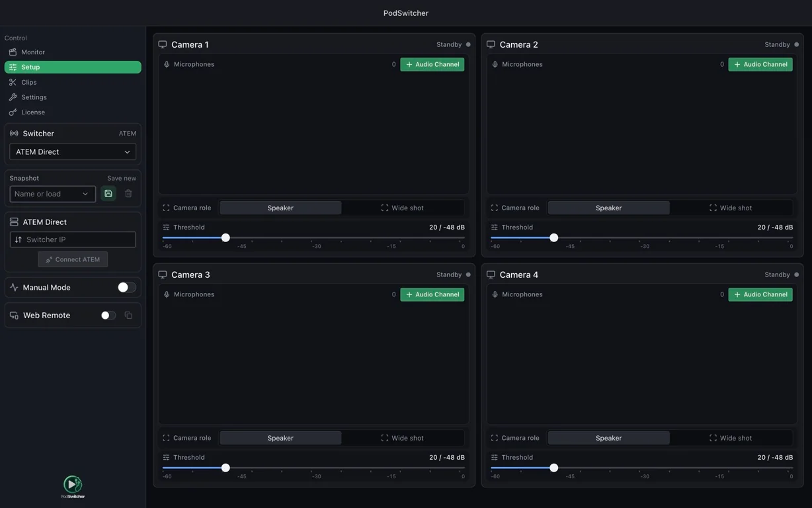The height and width of the screenshot is (508, 812).
Task: Add Audio Channel to Camera 1
Action: pyautogui.click(x=432, y=64)
